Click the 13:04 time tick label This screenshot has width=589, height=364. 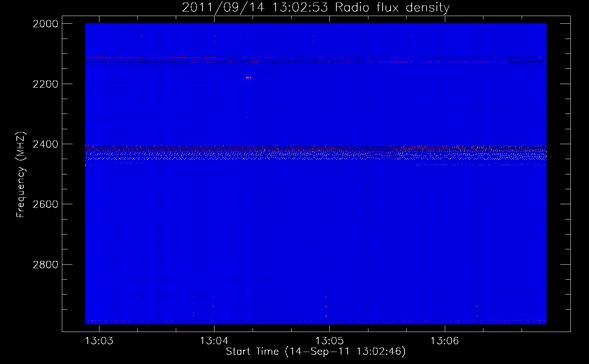click(214, 341)
